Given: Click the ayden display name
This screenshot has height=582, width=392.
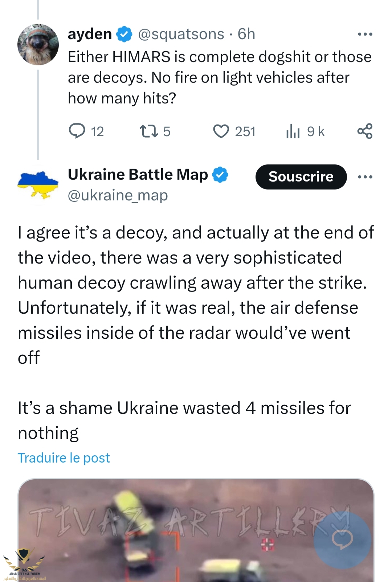Looking at the screenshot, I should [90, 34].
